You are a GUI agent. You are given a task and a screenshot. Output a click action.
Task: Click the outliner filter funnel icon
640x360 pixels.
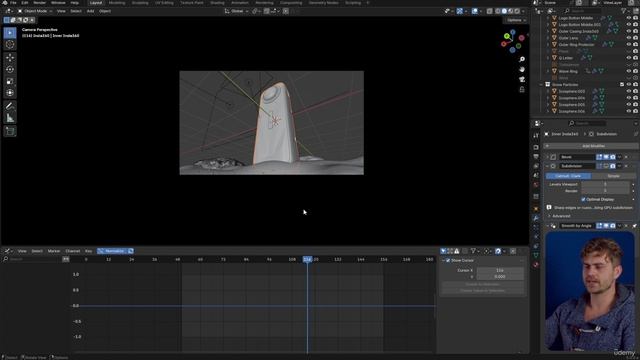tap(624, 11)
